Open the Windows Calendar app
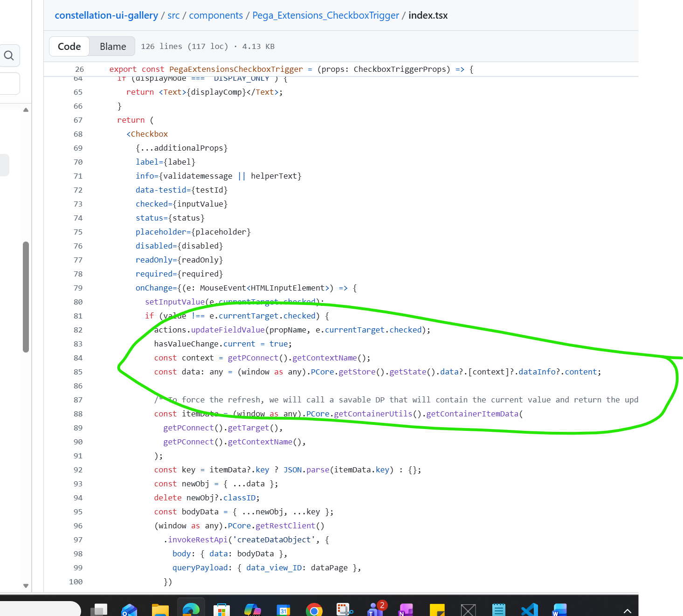Viewport: 683px width, 616px height. pos(284,609)
